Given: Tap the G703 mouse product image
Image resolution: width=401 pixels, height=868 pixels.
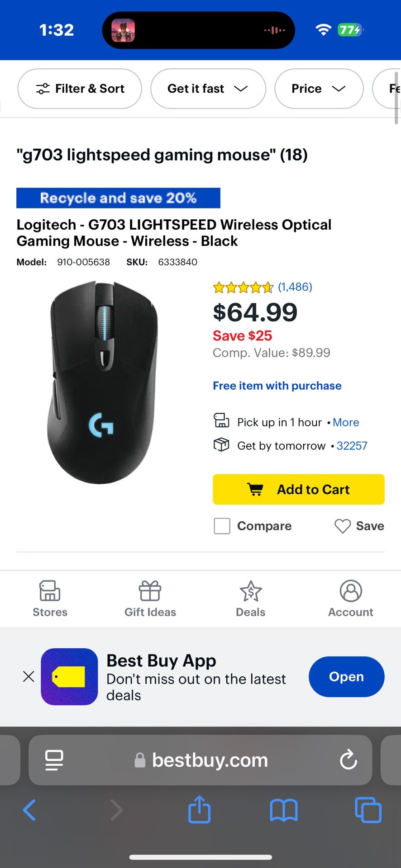Looking at the screenshot, I should [x=103, y=382].
